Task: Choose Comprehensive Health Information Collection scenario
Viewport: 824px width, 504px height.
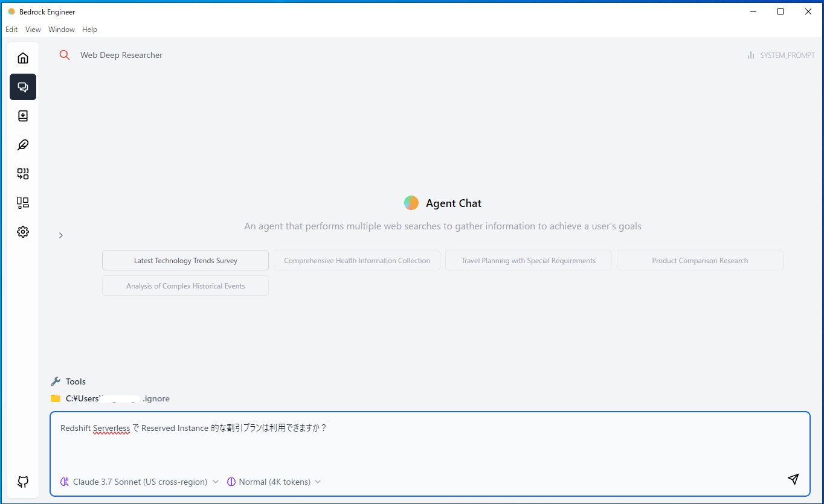Action: coord(357,260)
